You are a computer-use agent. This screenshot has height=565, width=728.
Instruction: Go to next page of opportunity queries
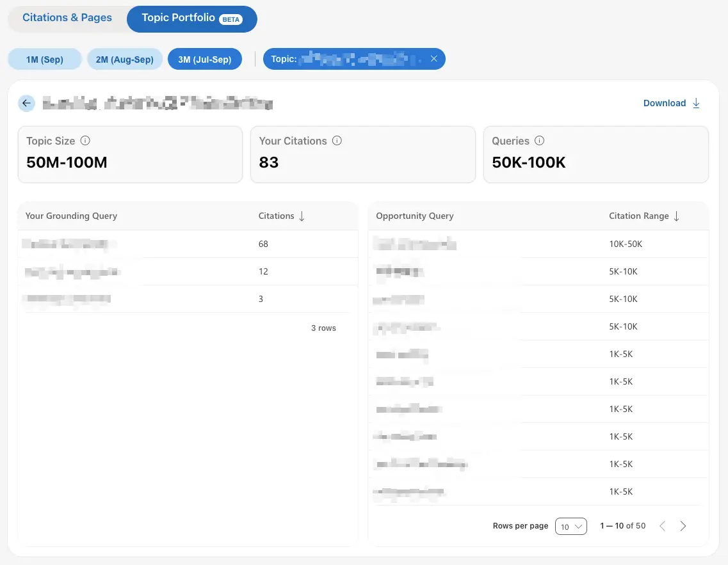683,526
